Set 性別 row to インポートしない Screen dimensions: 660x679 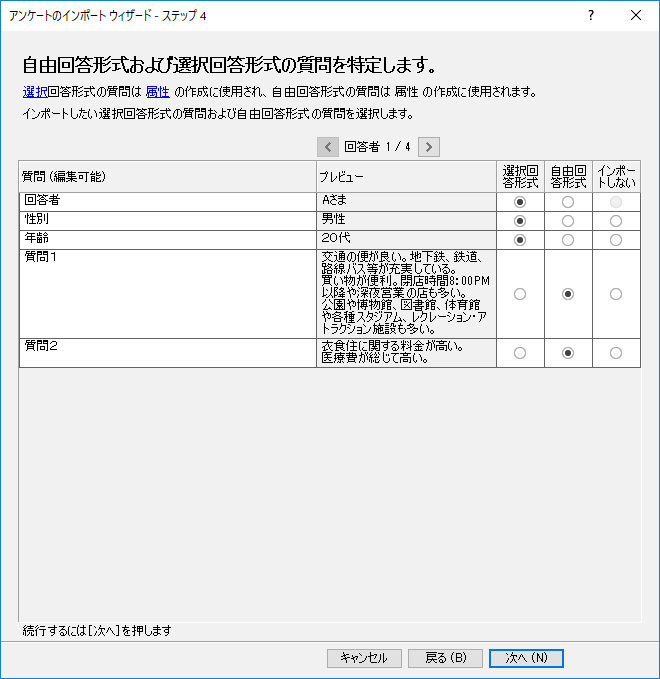click(616, 220)
